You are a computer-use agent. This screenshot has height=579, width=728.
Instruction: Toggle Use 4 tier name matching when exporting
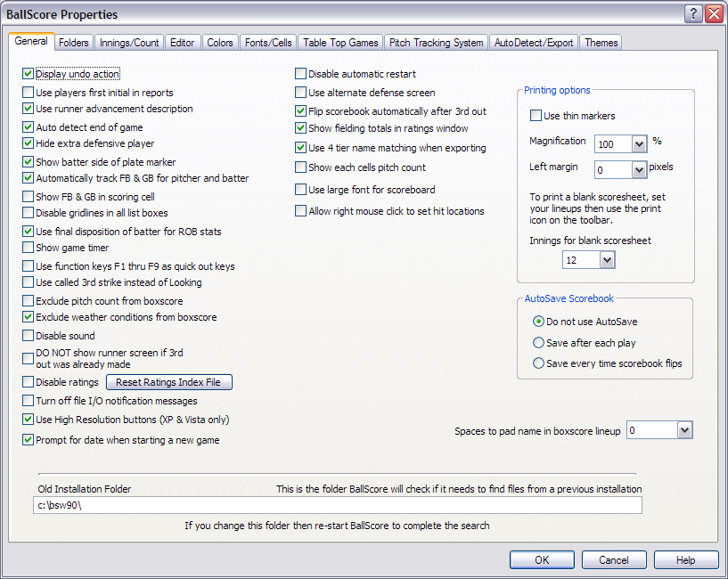pos(300,148)
